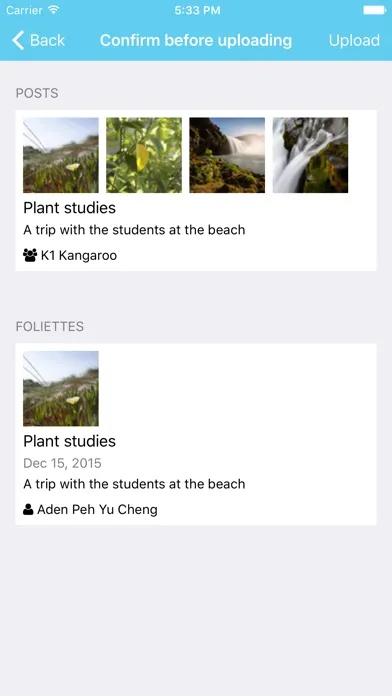Select the waterfall landscape thumbnail with blue sky

tap(227, 155)
